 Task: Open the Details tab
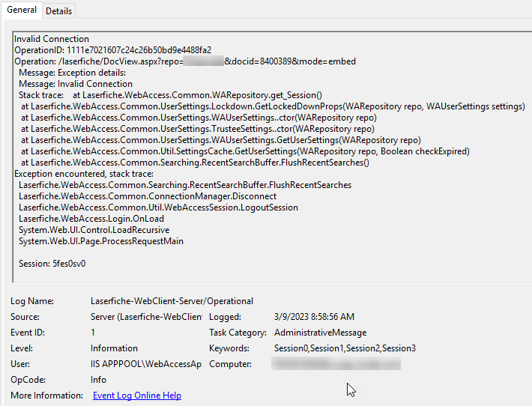pos(58,11)
